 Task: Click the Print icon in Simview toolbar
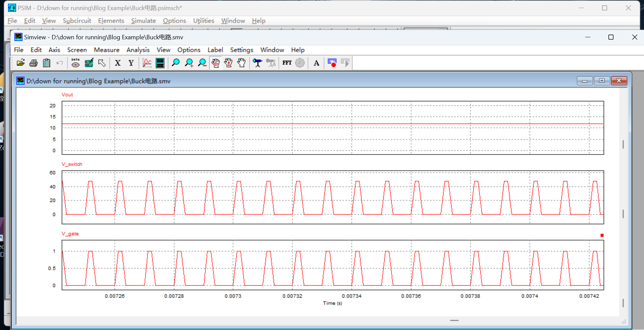click(34, 63)
